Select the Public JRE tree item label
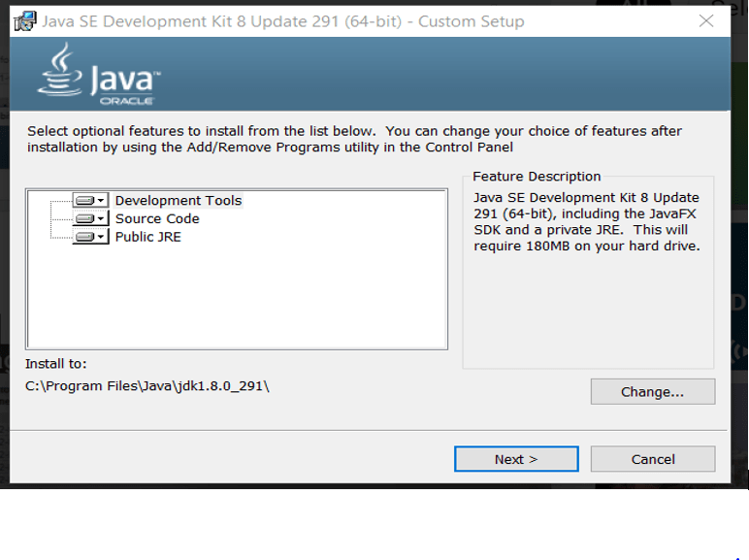The height and width of the screenshot is (560, 749). point(148,237)
